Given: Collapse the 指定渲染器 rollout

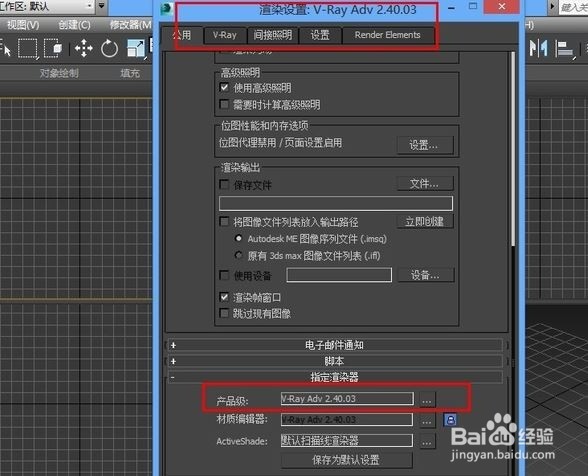Looking at the screenshot, I should tap(334, 377).
